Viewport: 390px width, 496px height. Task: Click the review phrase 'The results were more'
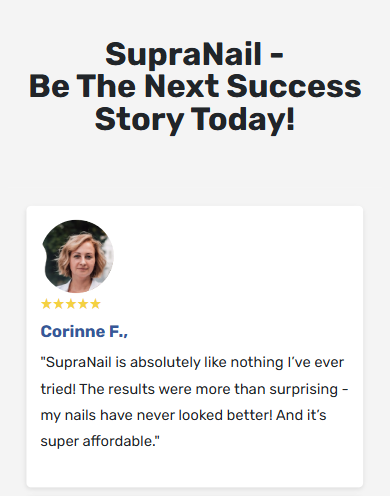(155, 389)
